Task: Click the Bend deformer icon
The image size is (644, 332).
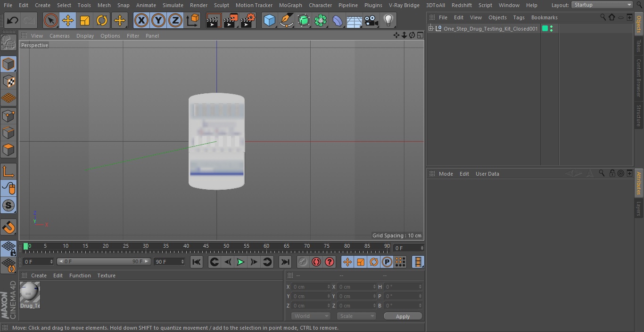Action: (x=338, y=20)
